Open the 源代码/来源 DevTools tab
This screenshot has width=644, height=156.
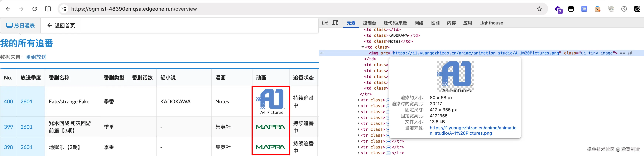tap(395, 23)
